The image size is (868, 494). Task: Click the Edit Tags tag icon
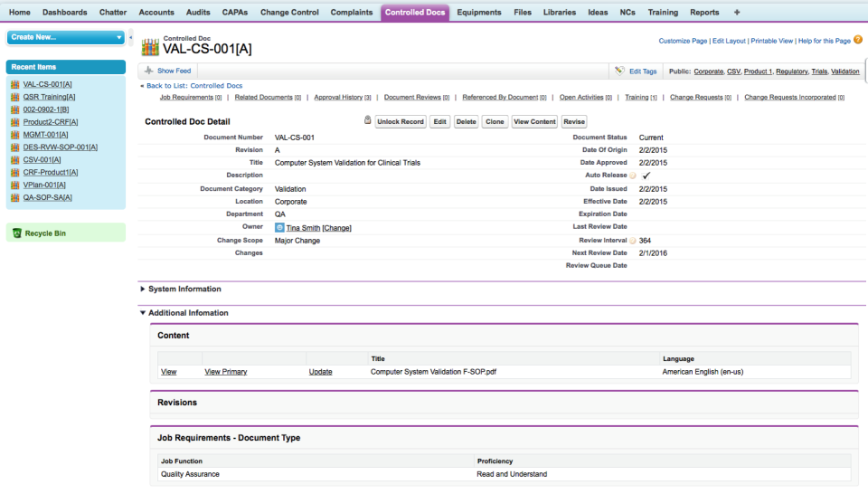click(619, 71)
